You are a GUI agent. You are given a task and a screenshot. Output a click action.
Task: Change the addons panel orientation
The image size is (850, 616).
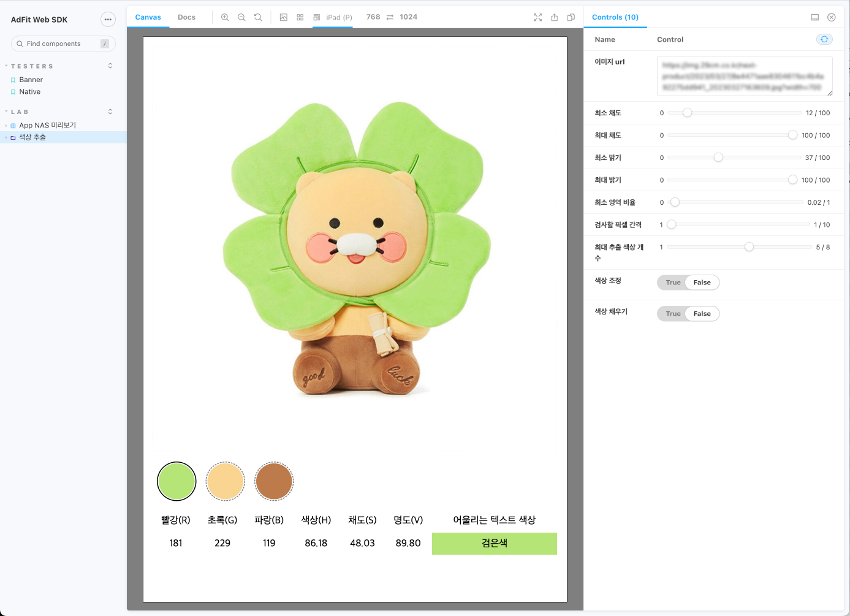(815, 17)
